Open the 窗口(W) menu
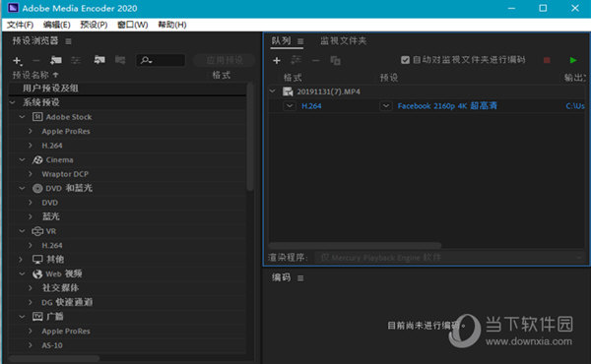Image resolution: width=591 pixels, height=364 pixels. coord(133,25)
